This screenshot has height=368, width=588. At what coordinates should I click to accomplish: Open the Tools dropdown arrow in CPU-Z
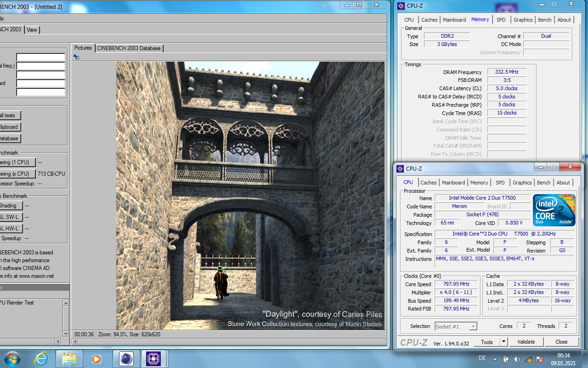coord(503,342)
